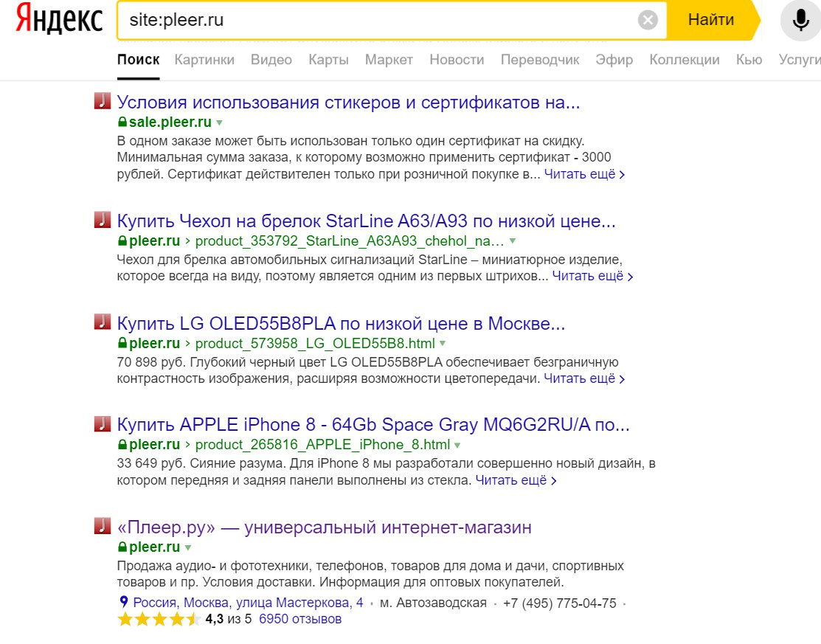This screenshot has height=644, width=821.
Task: Click Читать ещё under сертификат snippet
Action: (x=584, y=174)
